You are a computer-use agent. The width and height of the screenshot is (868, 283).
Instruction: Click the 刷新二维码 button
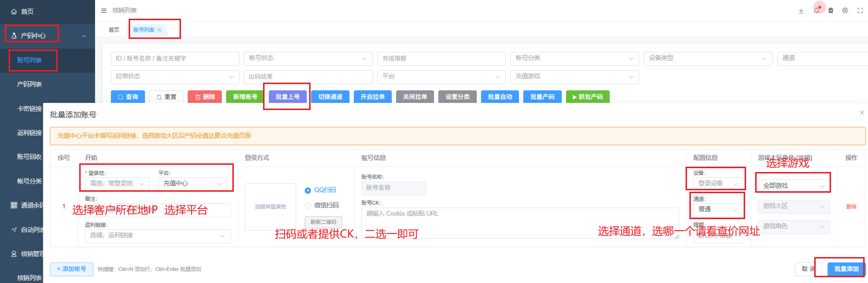[323, 222]
